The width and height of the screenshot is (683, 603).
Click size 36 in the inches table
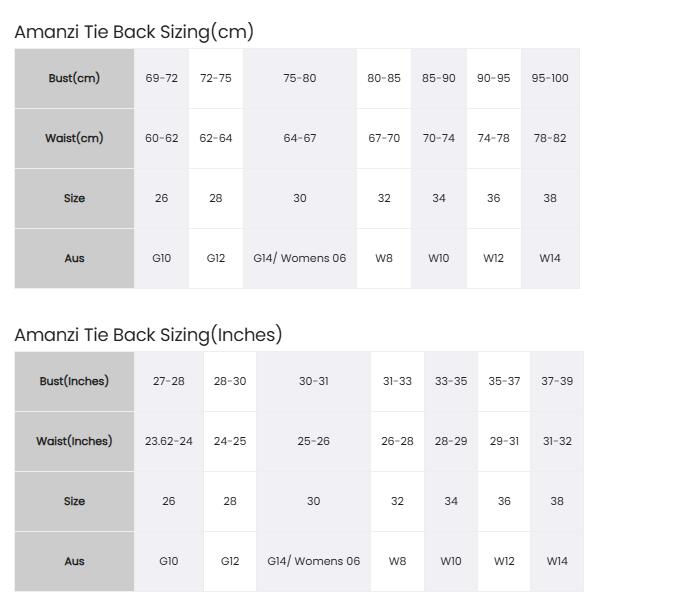(x=504, y=501)
